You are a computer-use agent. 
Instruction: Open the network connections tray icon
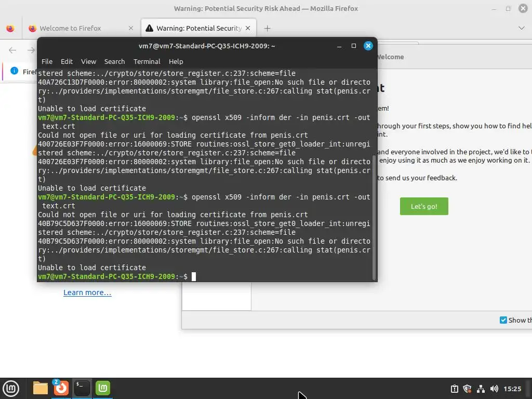[x=481, y=389]
